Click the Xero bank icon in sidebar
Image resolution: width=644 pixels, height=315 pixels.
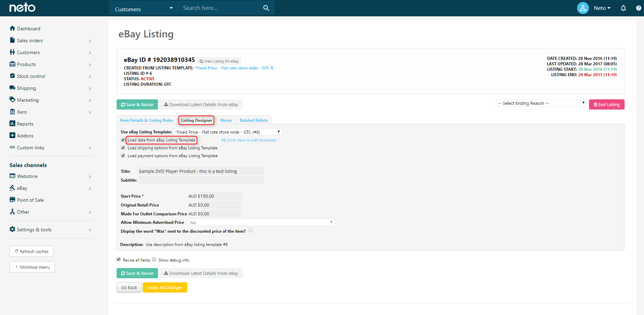[13, 112]
